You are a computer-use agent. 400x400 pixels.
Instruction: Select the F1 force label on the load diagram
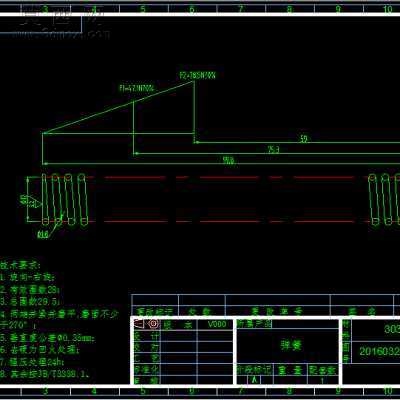pyautogui.click(x=137, y=88)
